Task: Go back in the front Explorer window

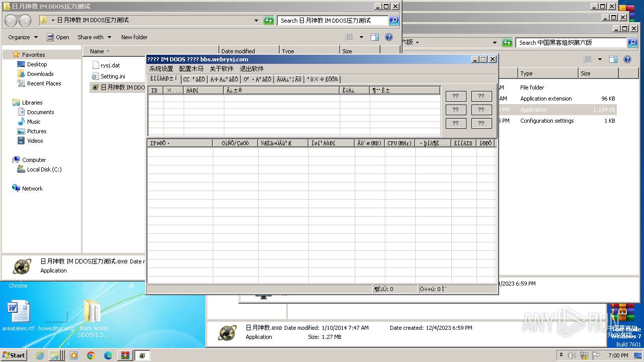Action: (x=11, y=21)
